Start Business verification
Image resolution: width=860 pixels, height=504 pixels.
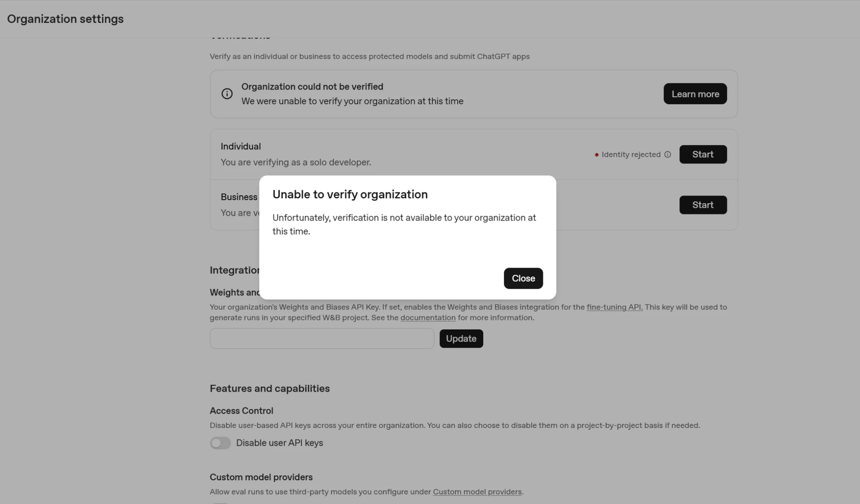(703, 205)
